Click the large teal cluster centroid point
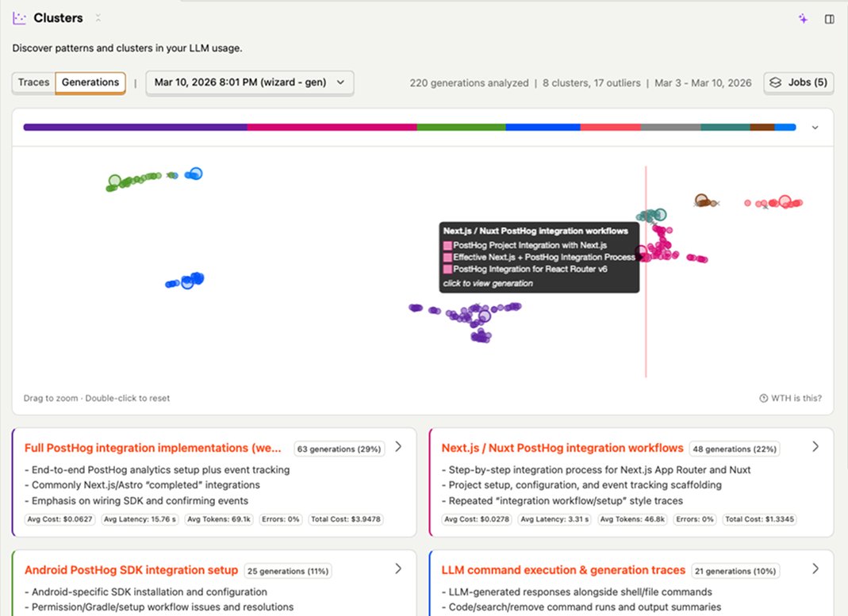Screen dimensions: 848x616 pos(660,215)
